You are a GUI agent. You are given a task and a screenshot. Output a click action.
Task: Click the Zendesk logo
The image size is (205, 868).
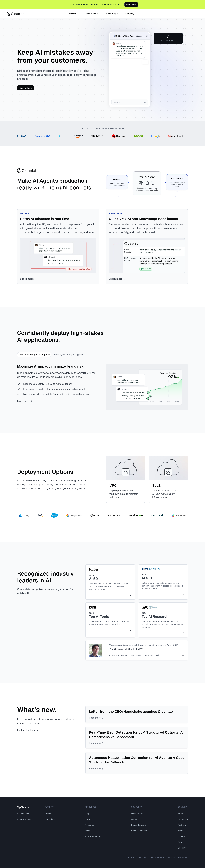(x=157, y=515)
